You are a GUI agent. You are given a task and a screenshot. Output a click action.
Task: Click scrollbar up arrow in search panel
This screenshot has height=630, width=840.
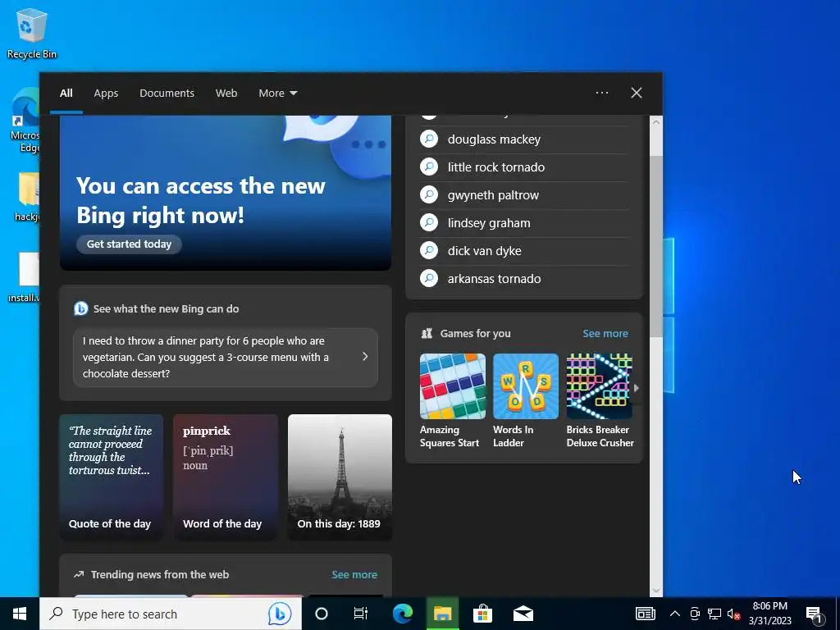pyautogui.click(x=656, y=122)
